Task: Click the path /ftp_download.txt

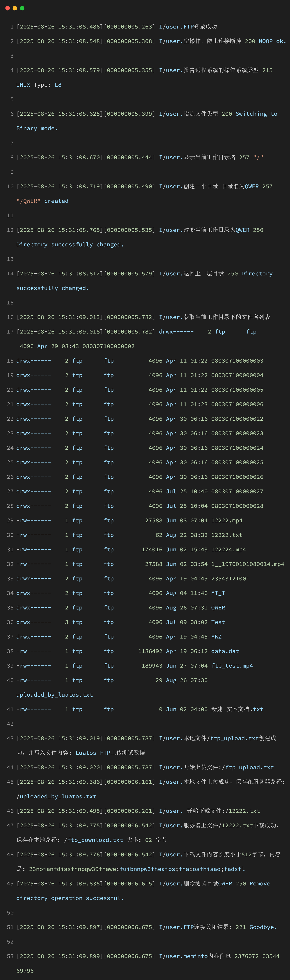Action: click(93, 840)
